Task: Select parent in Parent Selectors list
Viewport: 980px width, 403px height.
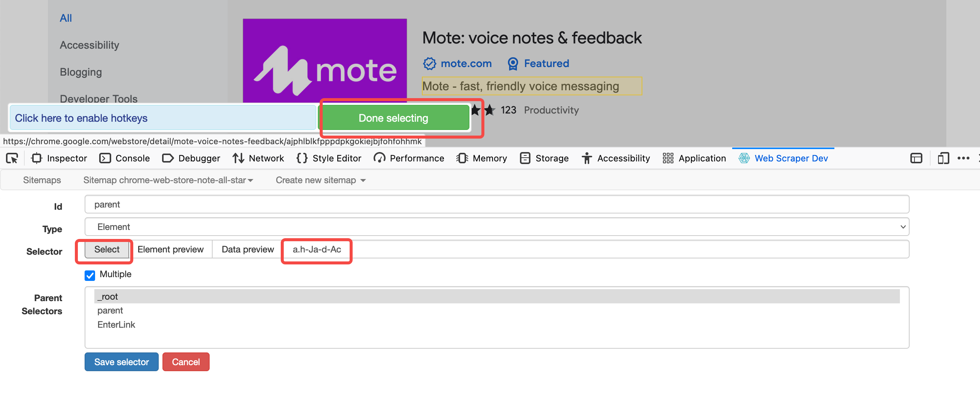Action: pyautogui.click(x=496, y=310)
